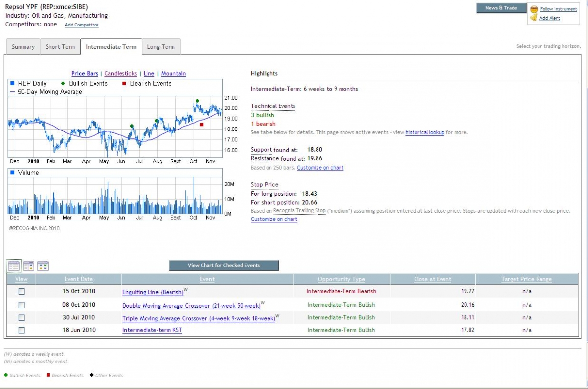Select the third grid layout view icon

(43, 266)
